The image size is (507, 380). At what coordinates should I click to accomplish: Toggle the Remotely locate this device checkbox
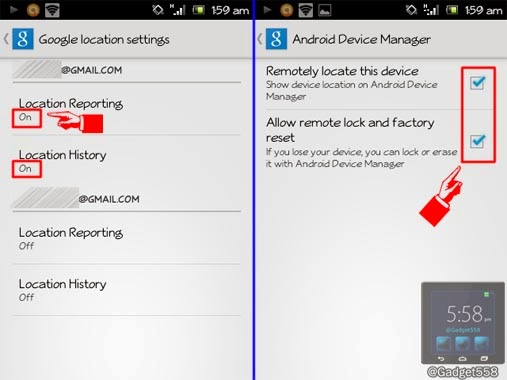point(477,83)
